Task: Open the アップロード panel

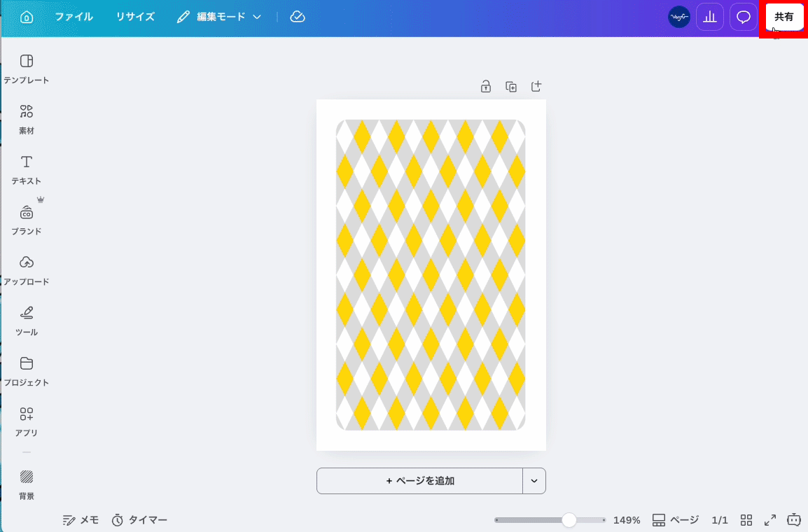Action: (x=27, y=271)
